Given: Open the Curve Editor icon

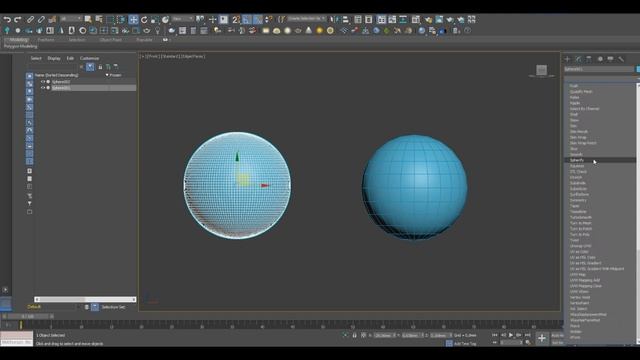Looking at the screenshot, I should coord(392,19).
